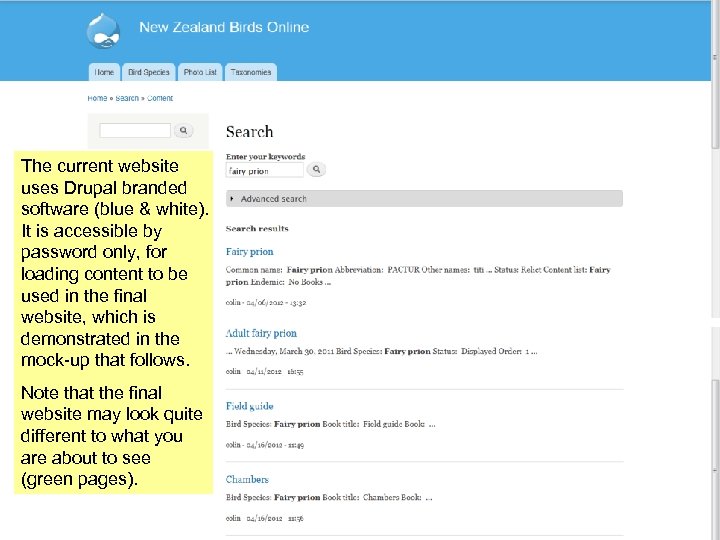
Task: Click the Drupal drop logo
Action: pyautogui.click(x=104, y=31)
